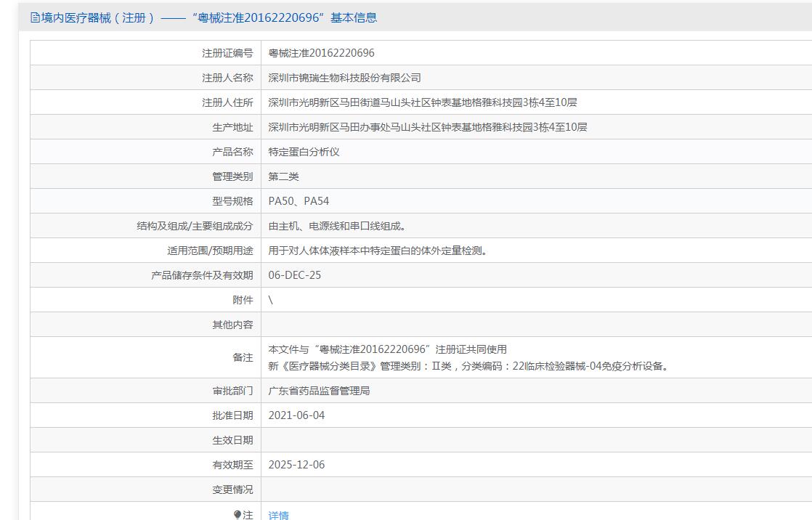The image size is (812, 520).
Task: Select storage value 06-DEC-25
Action: (x=295, y=275)
